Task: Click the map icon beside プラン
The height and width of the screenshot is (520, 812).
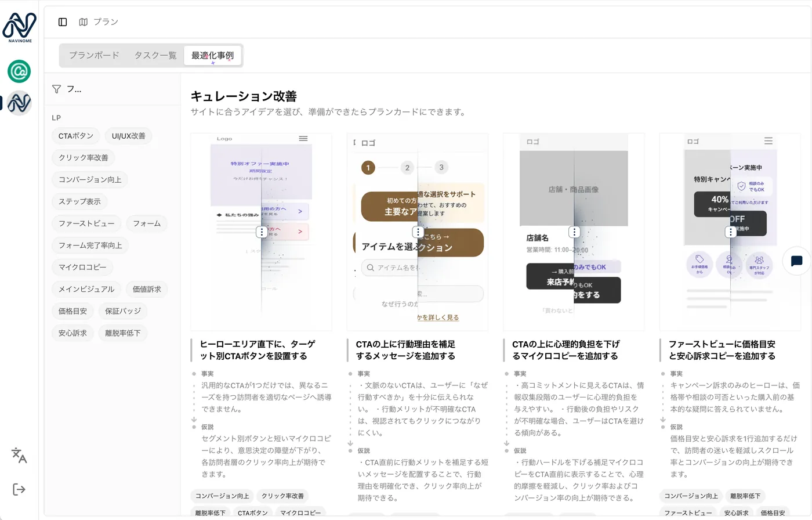Action: [84, 22]
